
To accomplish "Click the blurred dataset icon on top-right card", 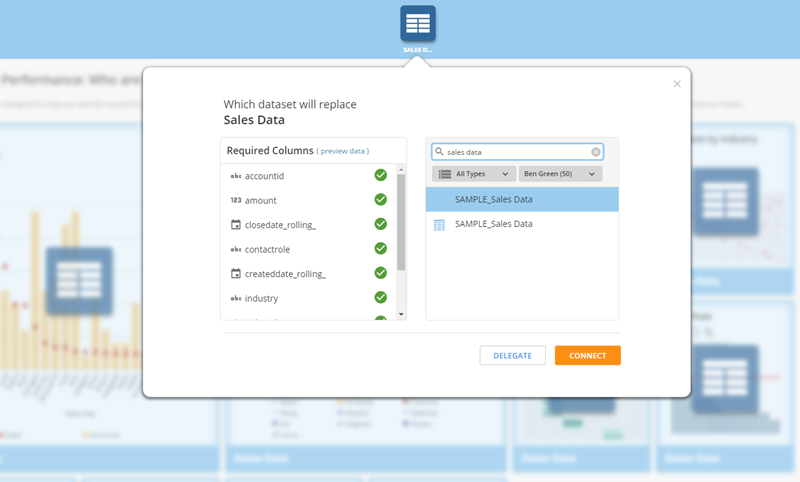I will 725,202.
